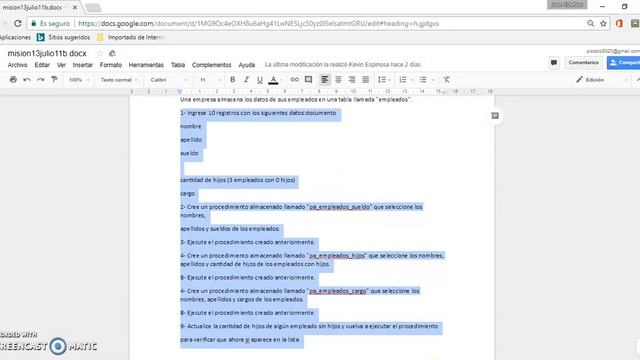Justify the text
Image resolution: width=640 pixels, height=360 pixels.
point(365,80)
